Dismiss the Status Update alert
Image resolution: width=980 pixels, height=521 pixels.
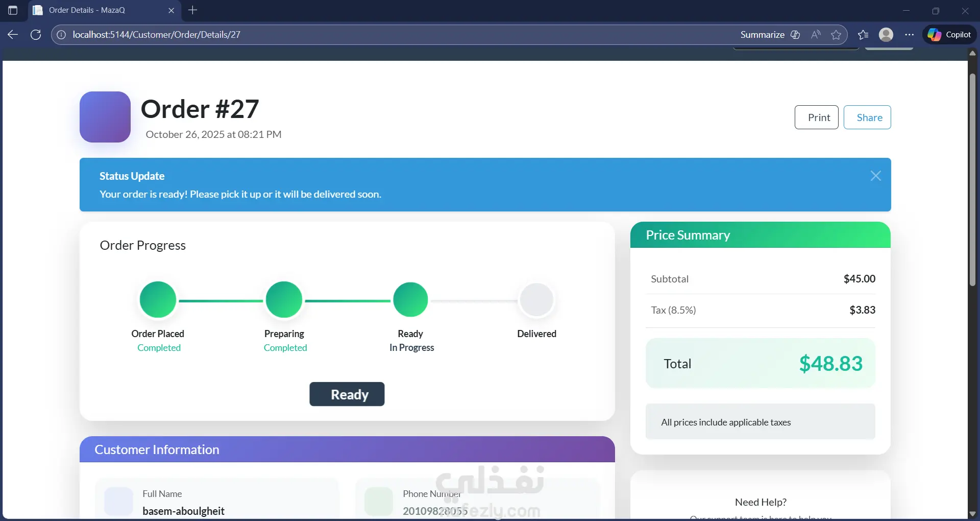click(x=876, y=176)
